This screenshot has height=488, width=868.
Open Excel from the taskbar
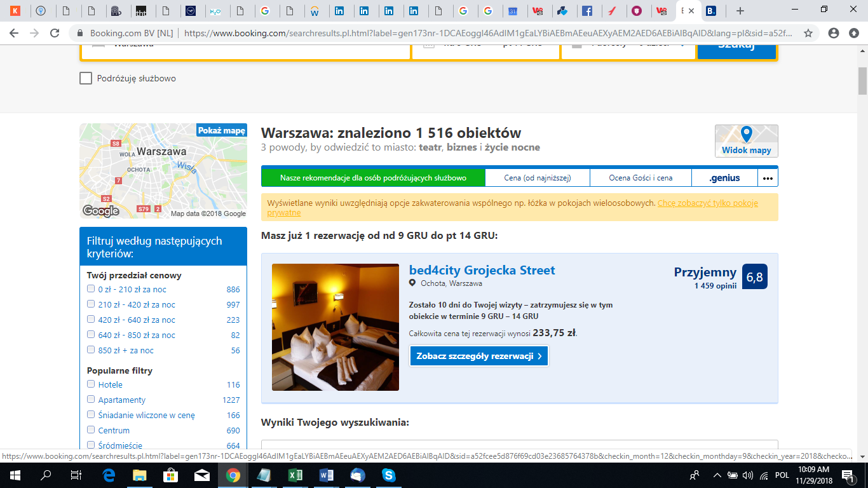[x=295, y=475]
